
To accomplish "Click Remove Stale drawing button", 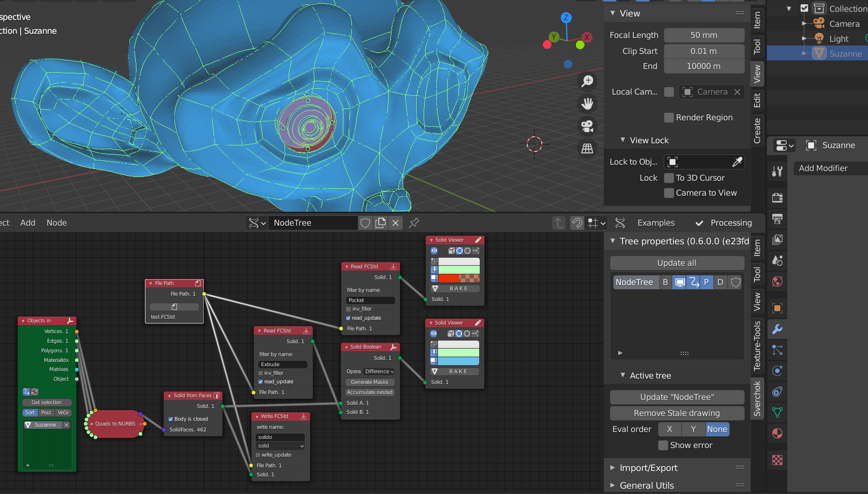I will [x=677, y=413].
